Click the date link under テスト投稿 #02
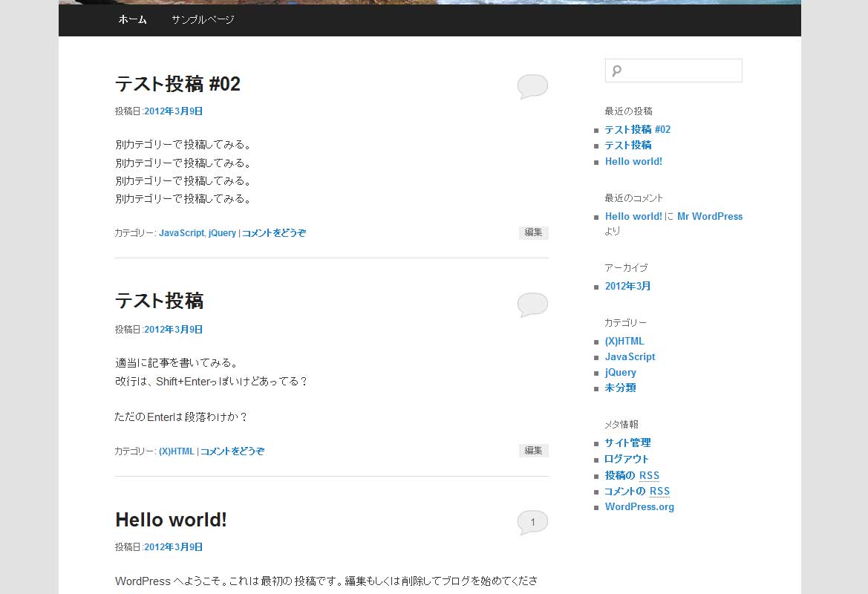Viewport: 868px width, 594px height. (173, 111)
